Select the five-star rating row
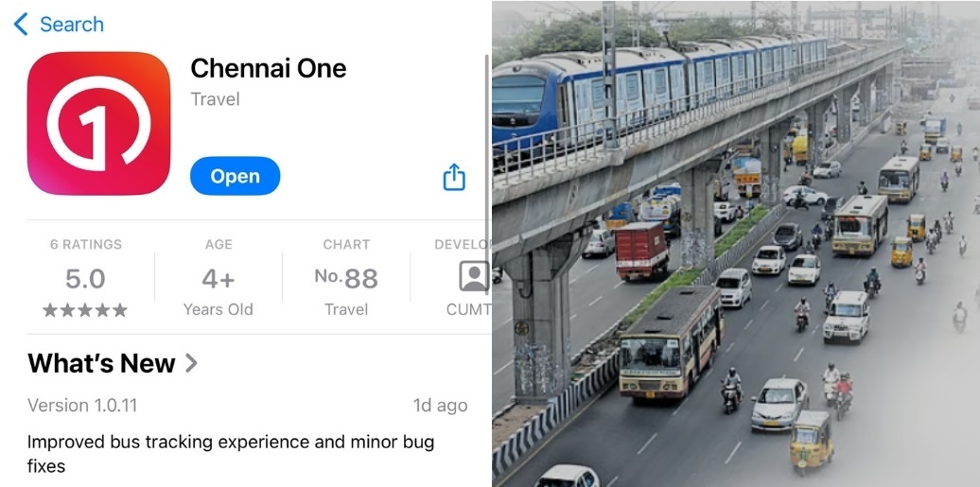This screenshot has width=980, height=487. 85,310
